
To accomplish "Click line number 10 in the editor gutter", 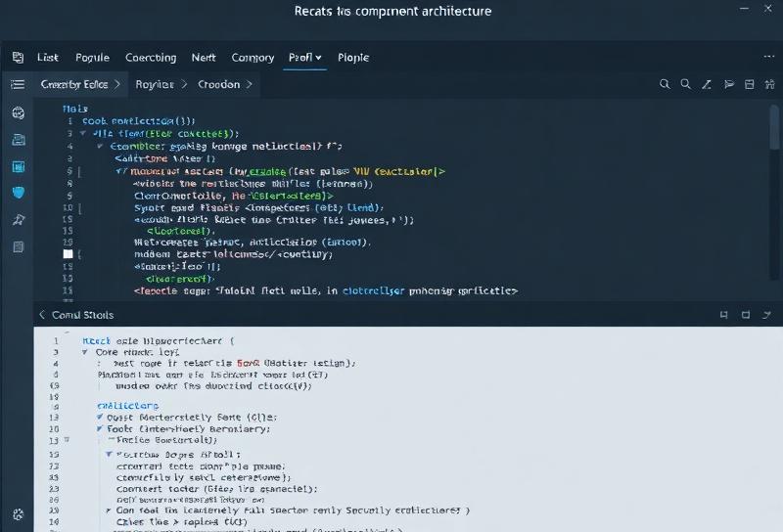I will pyautogui.click(x=68, y=207).
